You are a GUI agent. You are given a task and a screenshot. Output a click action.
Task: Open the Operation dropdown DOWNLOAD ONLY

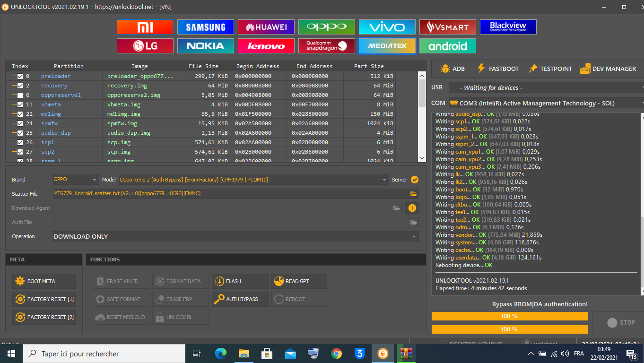coord(235,236)
